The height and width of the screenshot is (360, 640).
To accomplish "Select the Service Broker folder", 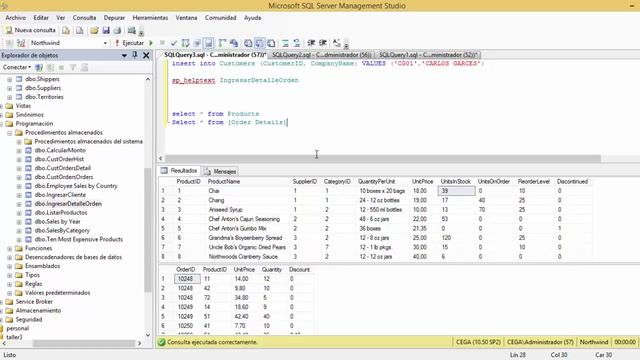I will pyautogui.click(x=34, y=302).
